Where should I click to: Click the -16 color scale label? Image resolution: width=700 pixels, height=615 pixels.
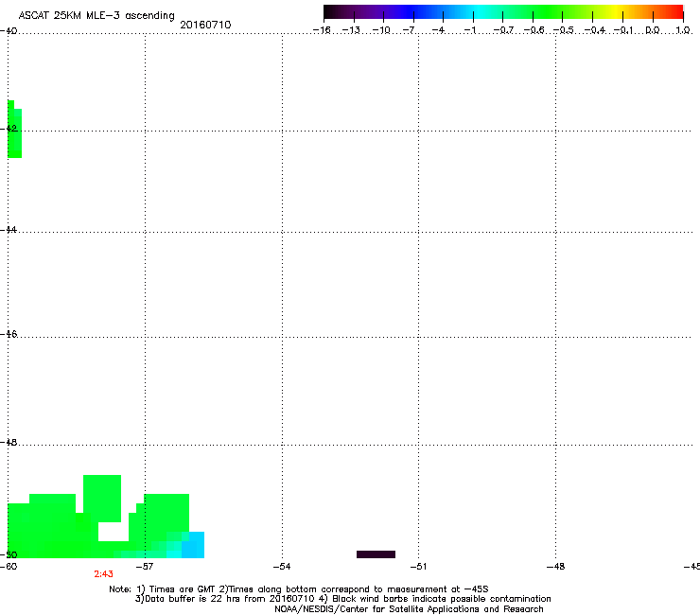click(322, 30)
